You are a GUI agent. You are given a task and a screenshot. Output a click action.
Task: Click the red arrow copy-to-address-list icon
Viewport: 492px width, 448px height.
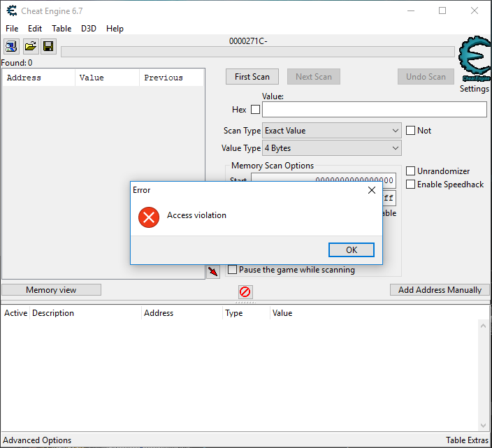tap(213, 271)
